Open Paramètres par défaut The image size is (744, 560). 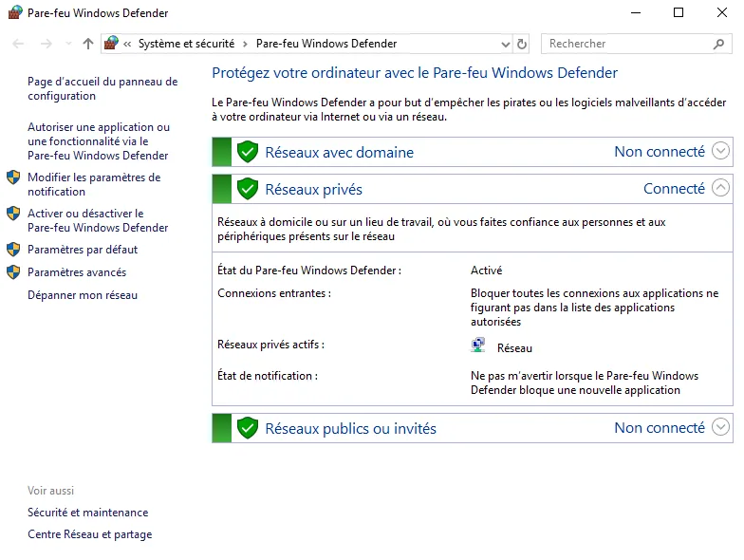(x=83, y=250)
